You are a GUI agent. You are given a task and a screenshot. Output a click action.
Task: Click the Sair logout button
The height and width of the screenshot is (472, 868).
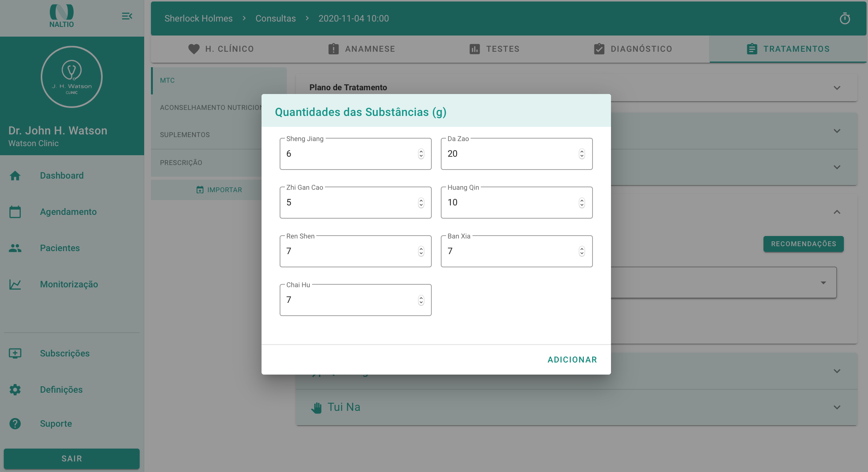pyautogui.click(x=72, y=459)
